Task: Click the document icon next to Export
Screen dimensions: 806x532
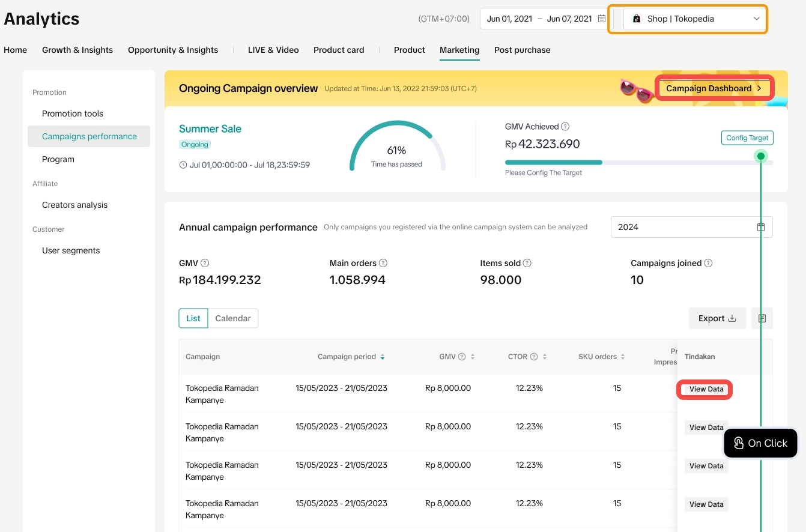Action: (x=762, y=318)
